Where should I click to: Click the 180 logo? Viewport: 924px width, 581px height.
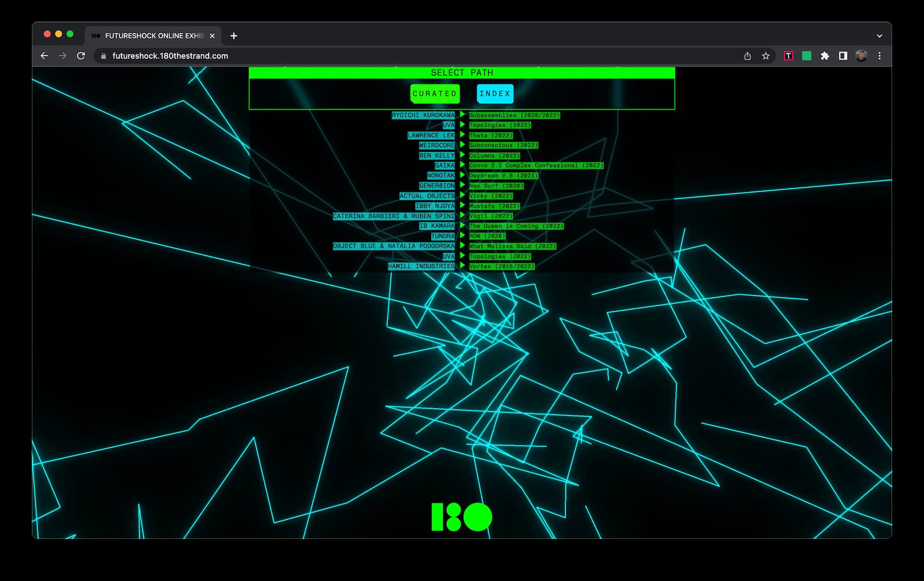click(462, 517)
